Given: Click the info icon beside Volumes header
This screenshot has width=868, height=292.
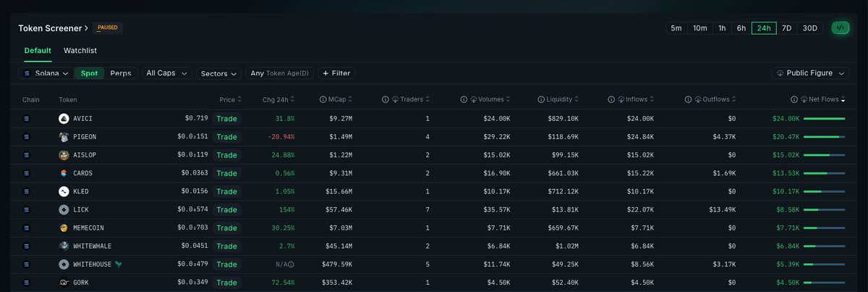Looking at the screenshot, I should [x=463, y=99].
